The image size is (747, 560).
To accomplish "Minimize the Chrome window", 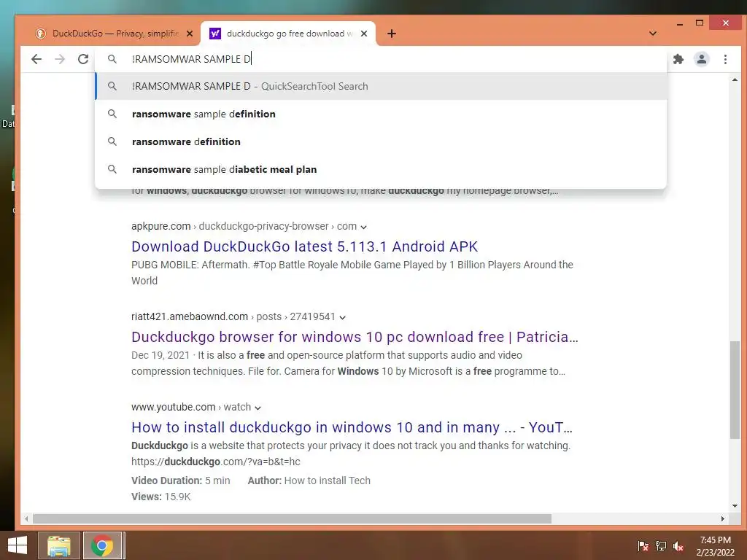I will (680, 23).
